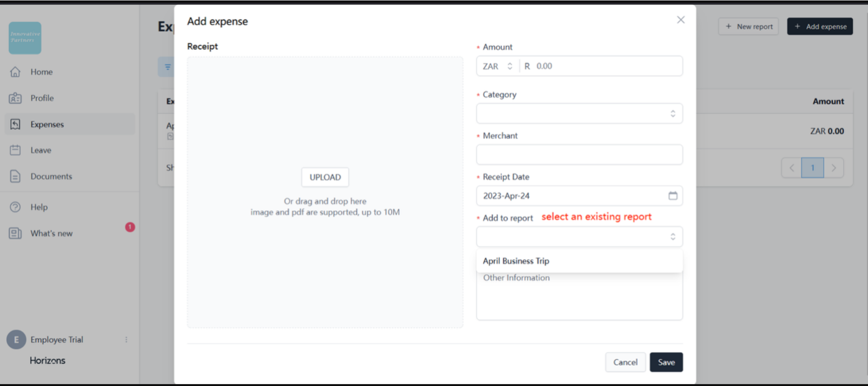
Task: Close the Add expense dialog
Action: [680, 20]
